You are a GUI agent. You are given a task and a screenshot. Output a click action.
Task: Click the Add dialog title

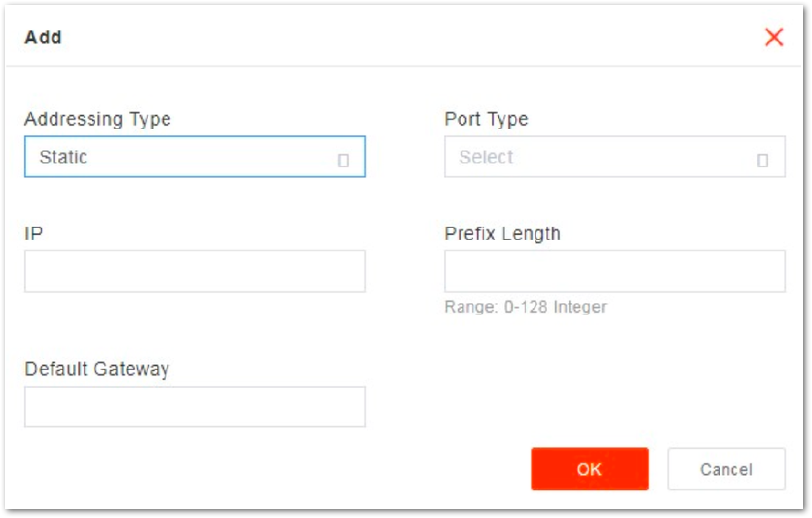(44, 37)
